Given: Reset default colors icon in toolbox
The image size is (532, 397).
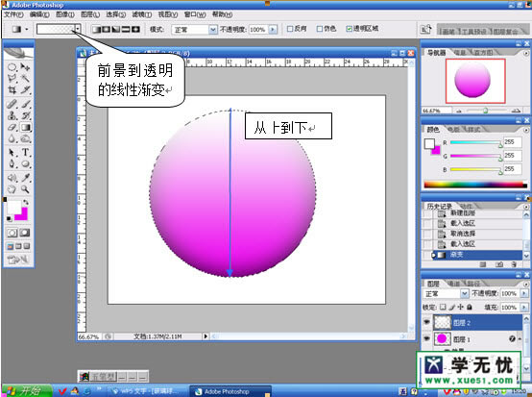Looking at the screenshot, I should click(x=10, y=218).
